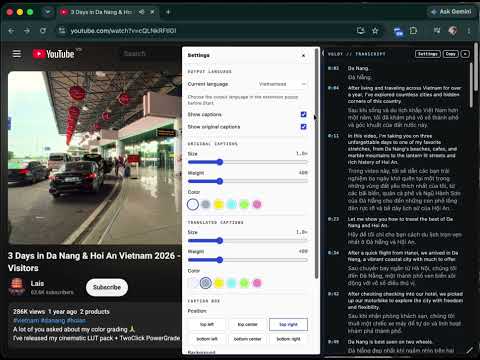Open the translate extension icon in toolbar
Viewport: 480px width, 360px height.
[x=398, y=31]
